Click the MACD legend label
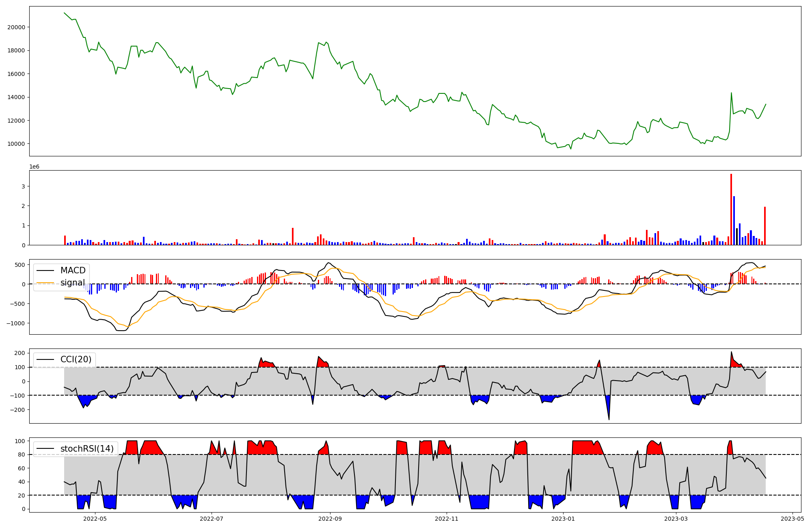812x528 pixels. click(x=73, y=270)
